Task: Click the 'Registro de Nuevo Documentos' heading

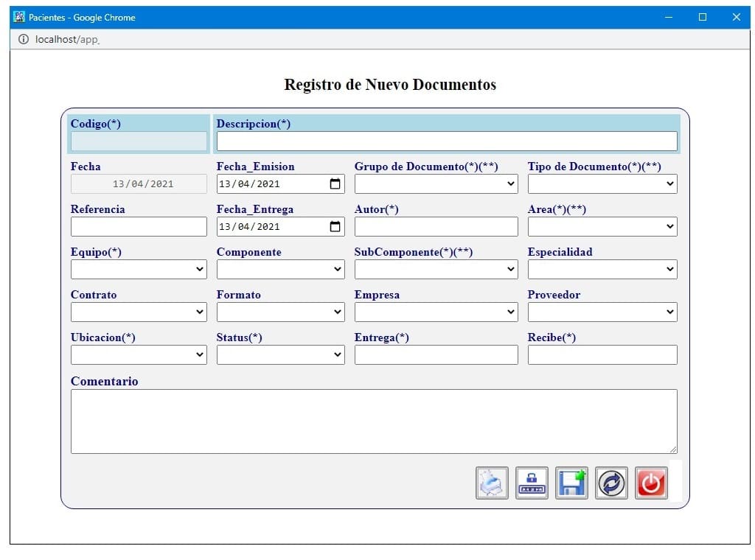Action: pyautogui.click(x=390, y=85)
